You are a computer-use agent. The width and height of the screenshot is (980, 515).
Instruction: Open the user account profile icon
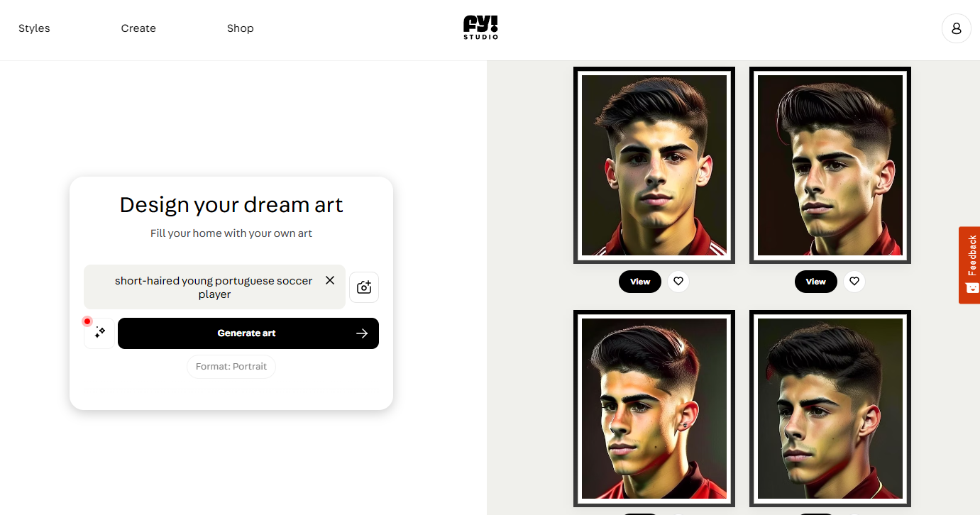[x=956, y=28]
